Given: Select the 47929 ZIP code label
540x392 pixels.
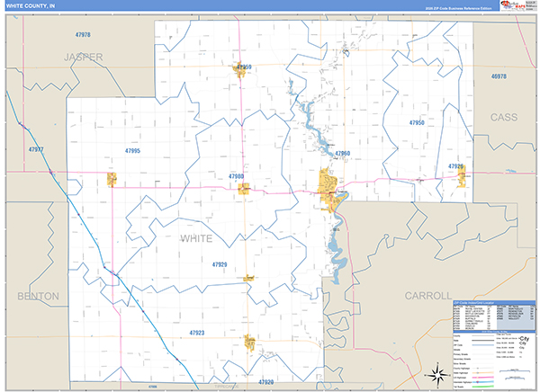Looking at the screenshot, I should pos(220,264).
